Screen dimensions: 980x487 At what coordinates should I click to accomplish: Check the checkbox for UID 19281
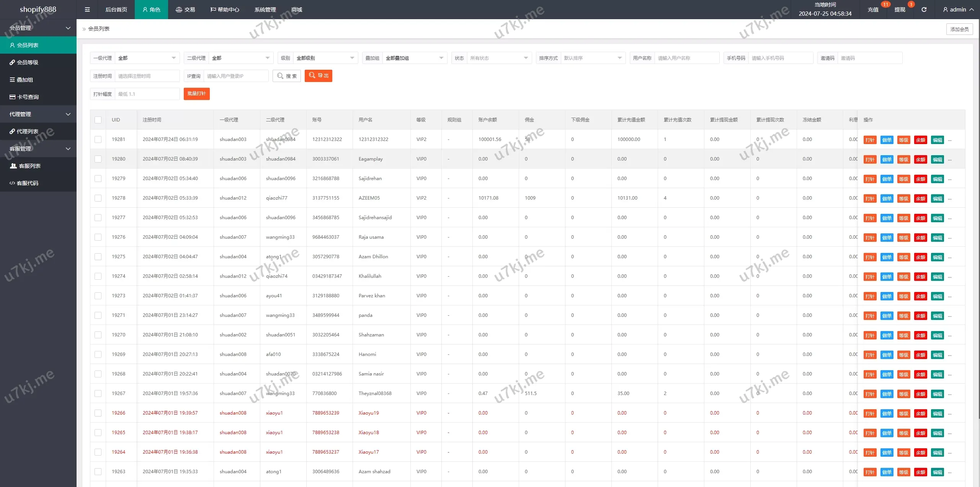tap(98, 139)
